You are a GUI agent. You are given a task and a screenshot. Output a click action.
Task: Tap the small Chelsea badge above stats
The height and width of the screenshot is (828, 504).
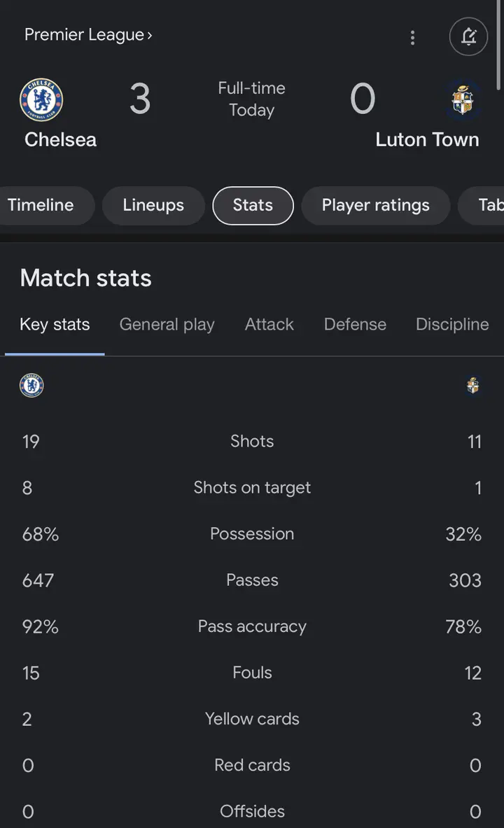31,385
